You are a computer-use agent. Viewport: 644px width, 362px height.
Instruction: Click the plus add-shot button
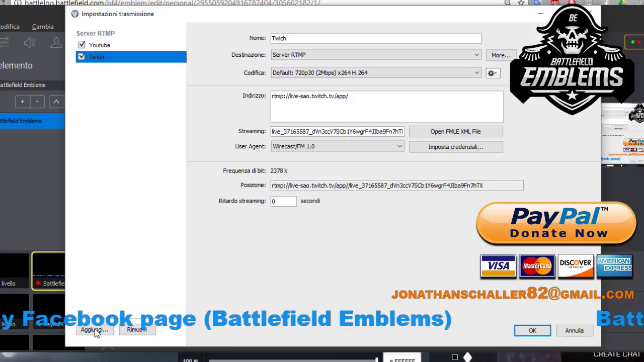click(22, 102)
